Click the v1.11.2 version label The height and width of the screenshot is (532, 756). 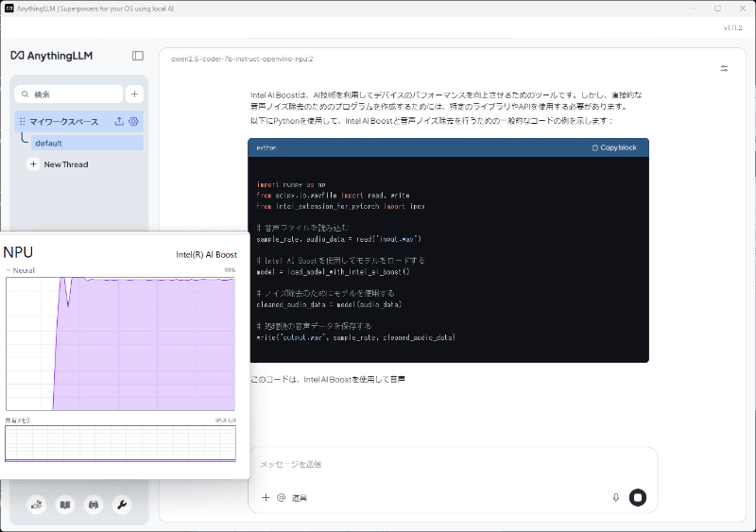pos(733,28)
